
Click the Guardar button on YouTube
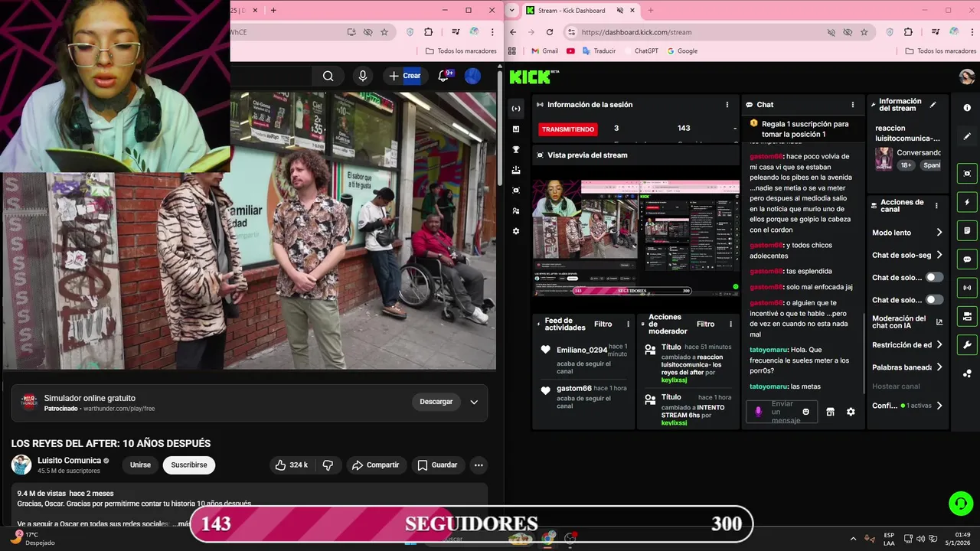pos(437,465)
